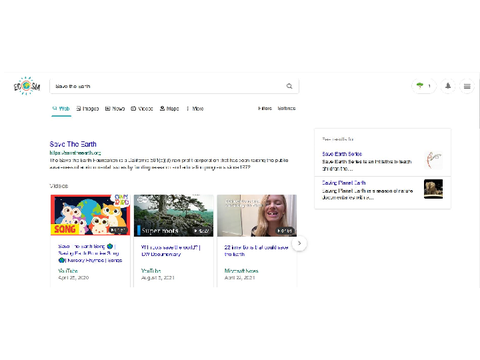Play the owl SONG video thumbnail
The width and height of the screenshot is (480, 360).
tap(90, 215)
